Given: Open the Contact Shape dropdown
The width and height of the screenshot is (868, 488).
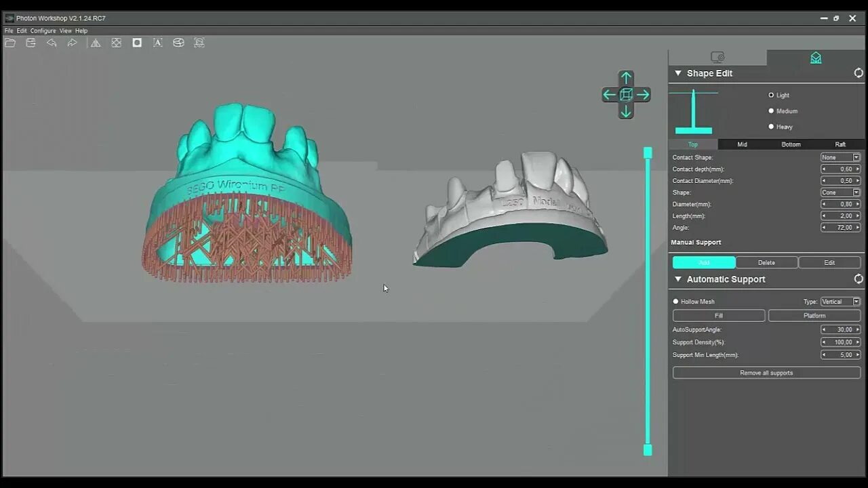Looking at the screenshot, I should point(840,157).
